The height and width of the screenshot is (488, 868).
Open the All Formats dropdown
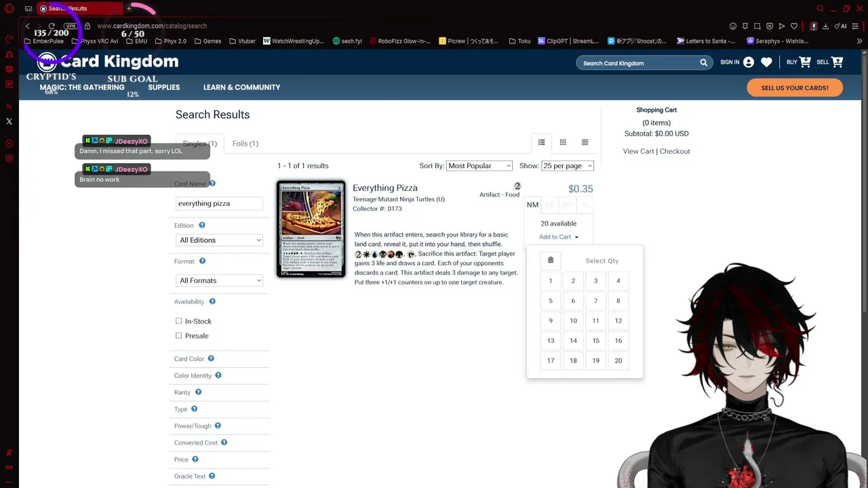(x=219, y=281)
